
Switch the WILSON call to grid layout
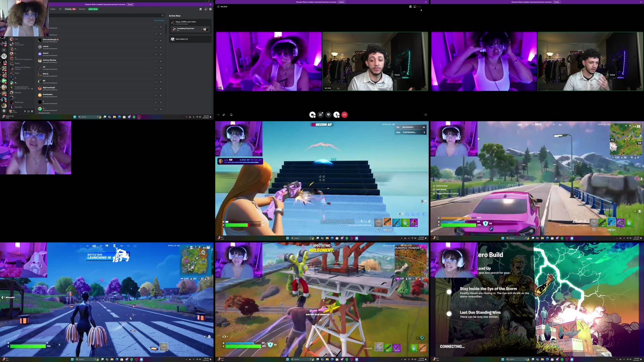[410, 7]
